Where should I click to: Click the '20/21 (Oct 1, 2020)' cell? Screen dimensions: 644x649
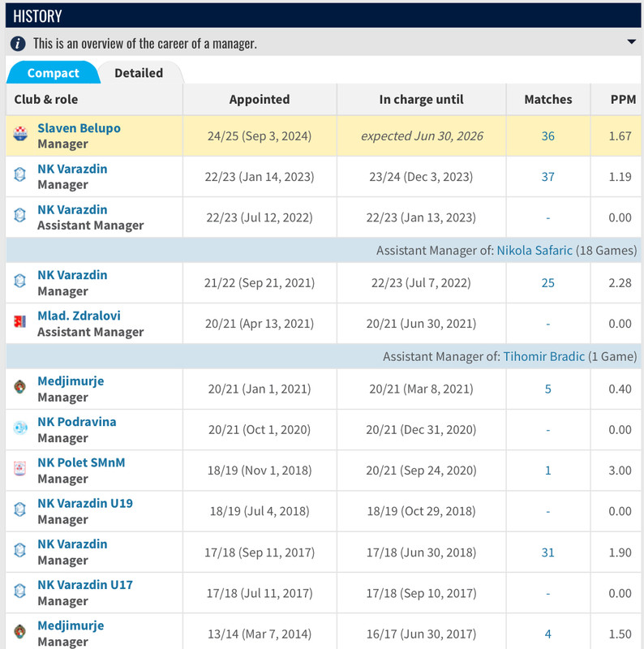(x=260, y=430)
